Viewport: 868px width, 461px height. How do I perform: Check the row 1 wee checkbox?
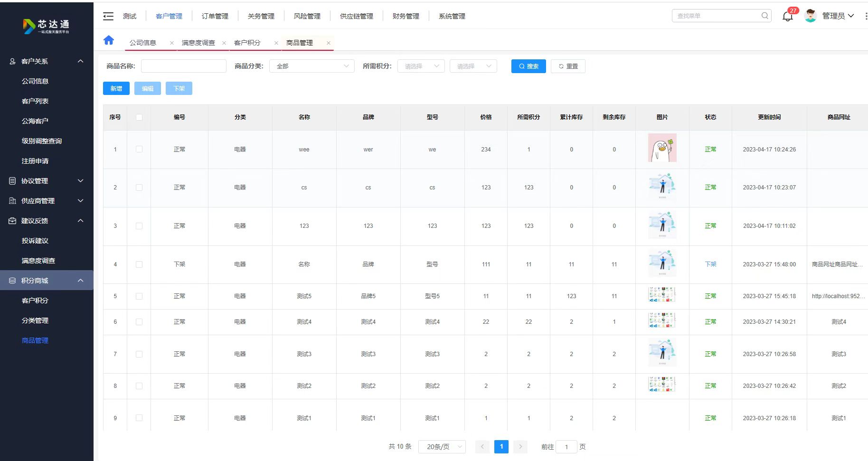tap(139, 149)
